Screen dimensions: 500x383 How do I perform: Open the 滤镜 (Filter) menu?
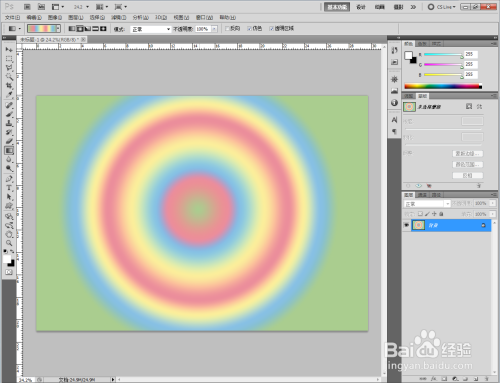point(118,17)
